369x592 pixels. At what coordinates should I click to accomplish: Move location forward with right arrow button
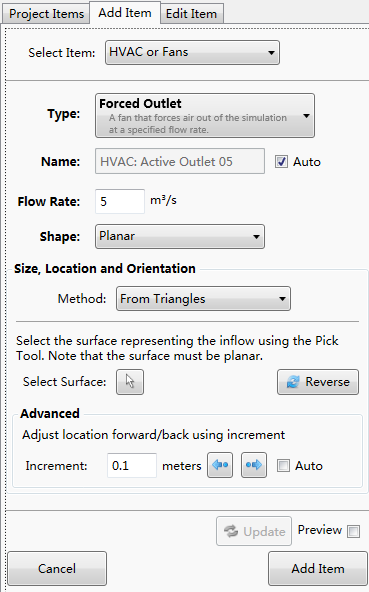point(254,465)
